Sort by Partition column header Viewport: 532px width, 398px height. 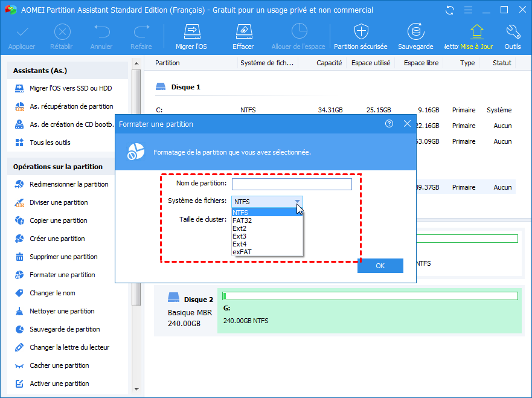(168, 63)
